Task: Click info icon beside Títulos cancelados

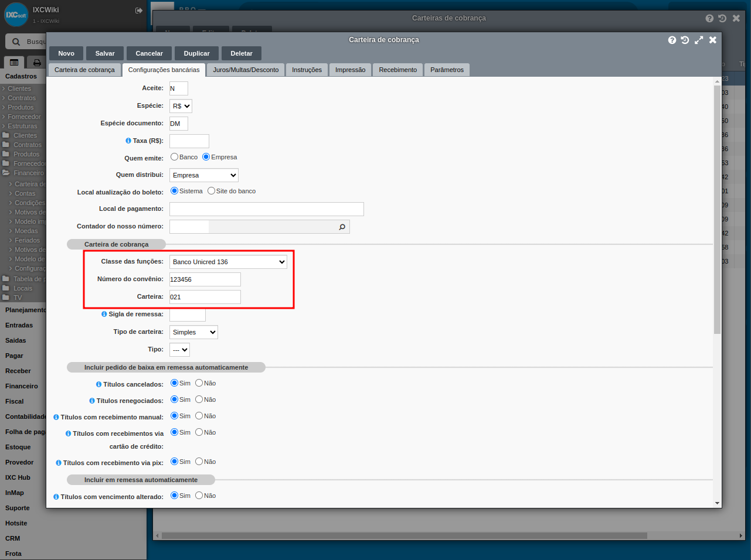Action: [x=98, y=384]
